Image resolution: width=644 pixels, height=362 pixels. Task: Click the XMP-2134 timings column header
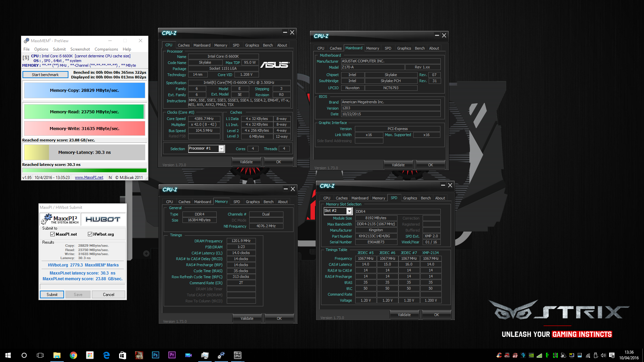pos(430,253)
